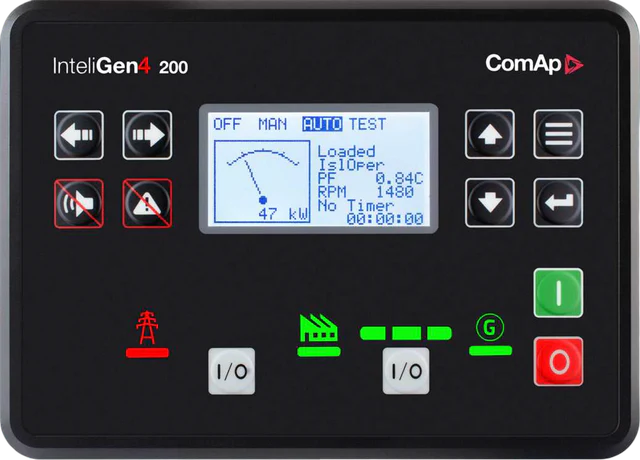Tap the red bar under mains pylon
Viewport: 640px width, 460px height.
point(147,353)
